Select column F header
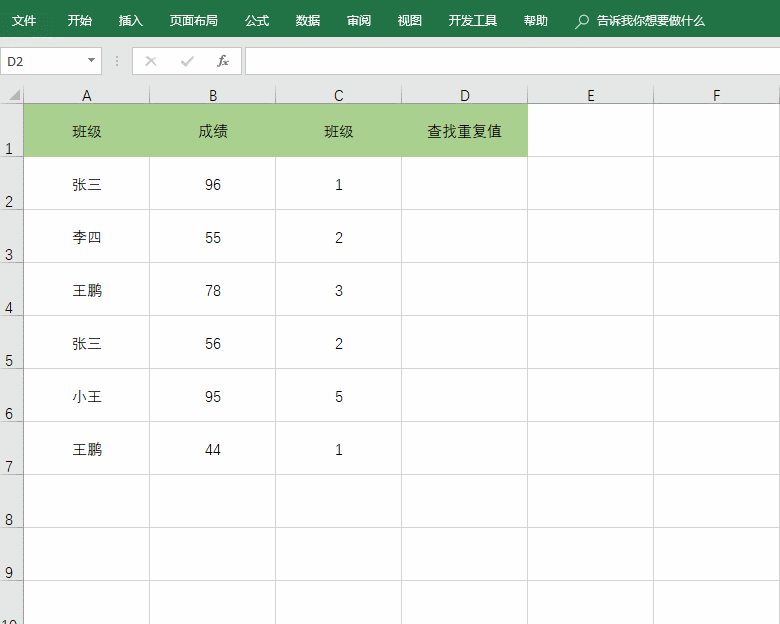Viewport: 780px width, 624px height. coord(716,95)
